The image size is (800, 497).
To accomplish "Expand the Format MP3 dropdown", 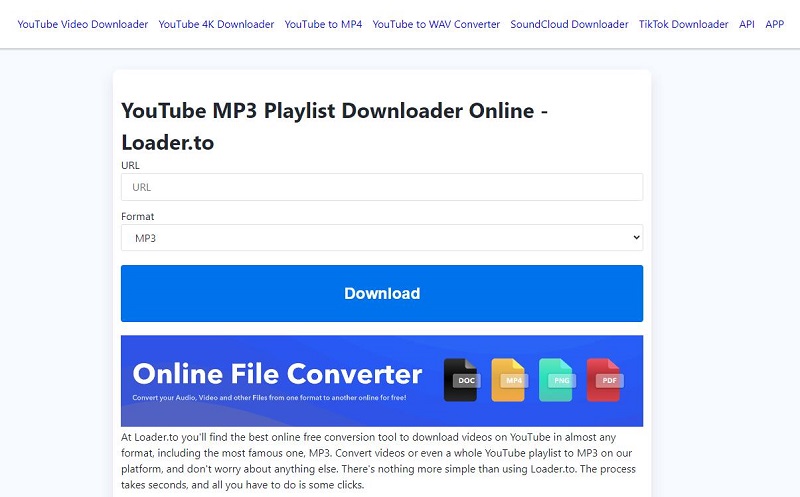I will [382, 238].
